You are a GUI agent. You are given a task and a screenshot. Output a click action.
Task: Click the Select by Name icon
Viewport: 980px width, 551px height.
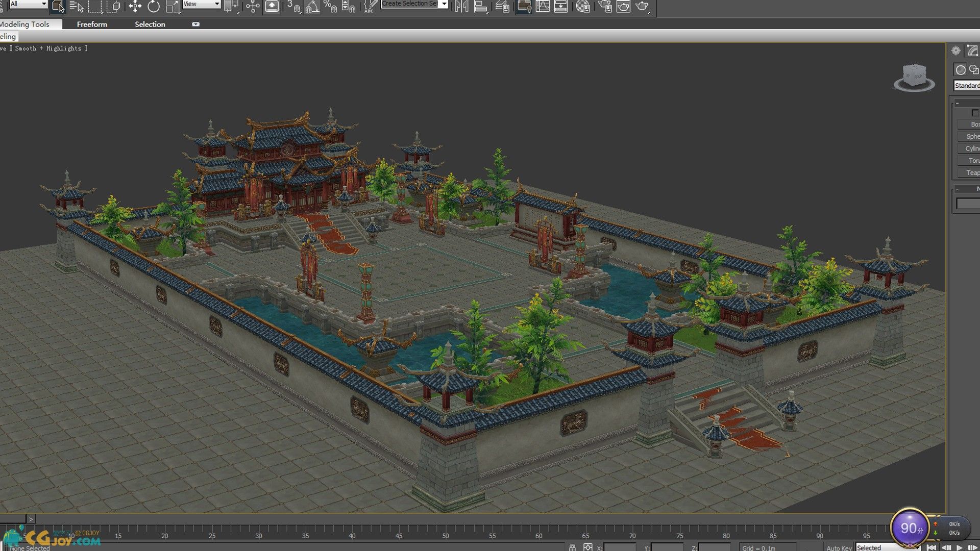click(x=76, y=6)
